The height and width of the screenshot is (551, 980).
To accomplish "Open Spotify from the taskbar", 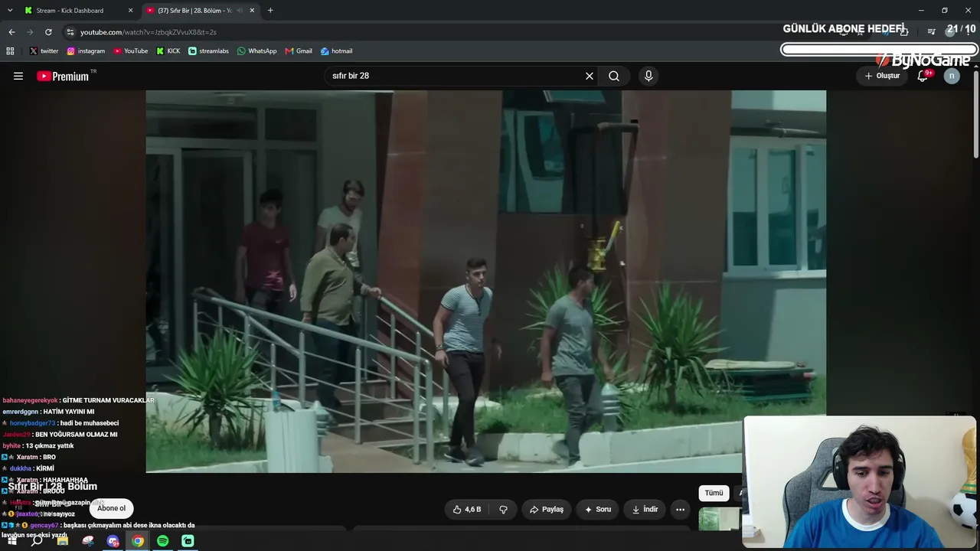I will 163,541.
